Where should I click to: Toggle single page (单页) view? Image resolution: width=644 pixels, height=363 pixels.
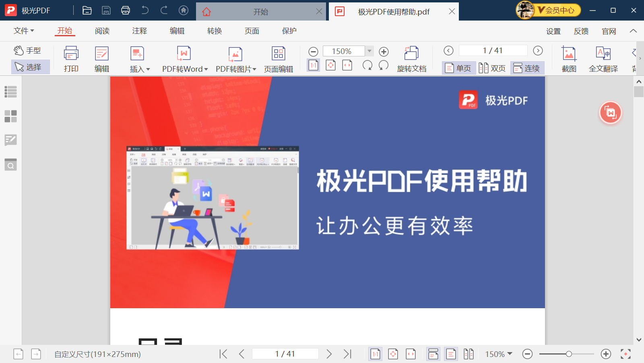pyautogui.click(x=458, y=68)
